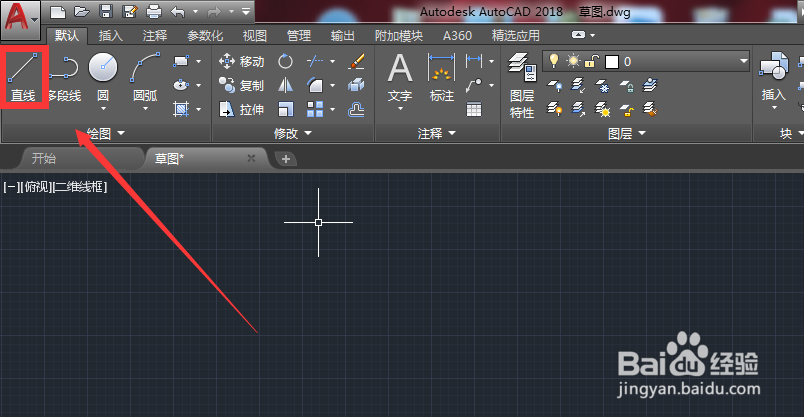Viewport: 804px width, 417px height.
Task: Choose the 圆弧 arc tool
Action: click(x=145, y=74)
